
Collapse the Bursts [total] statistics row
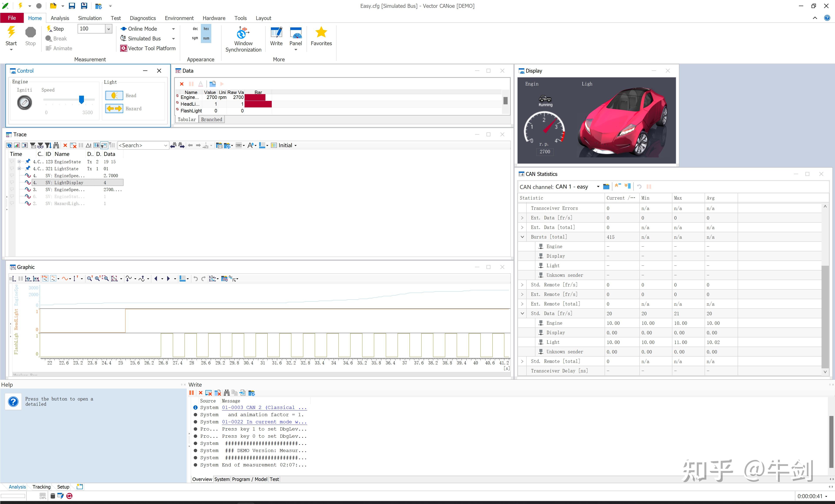(x=522, y=237)
